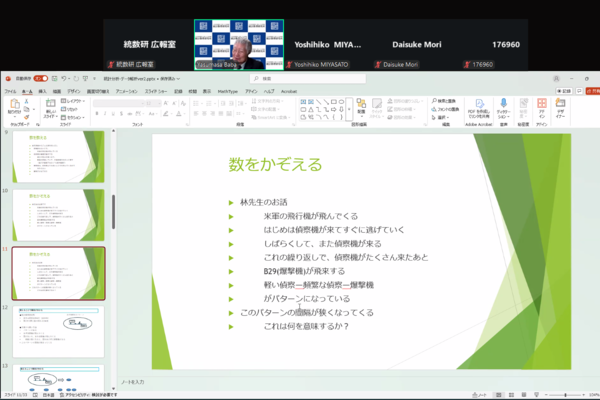Open the スライド ショー tab

(156, 91)
